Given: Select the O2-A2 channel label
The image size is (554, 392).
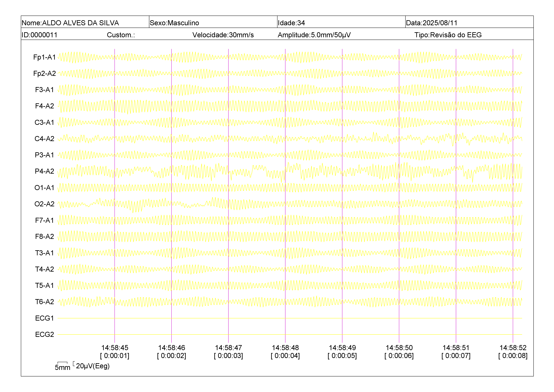Looking at the screenshot, I should pos(44,204).
